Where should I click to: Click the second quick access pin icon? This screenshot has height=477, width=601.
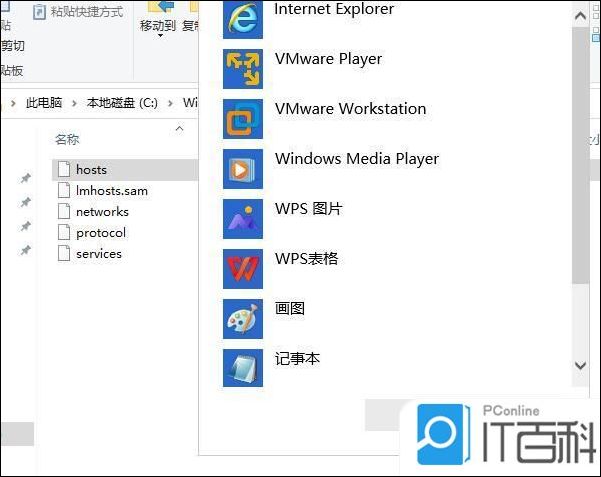[26, 202]
